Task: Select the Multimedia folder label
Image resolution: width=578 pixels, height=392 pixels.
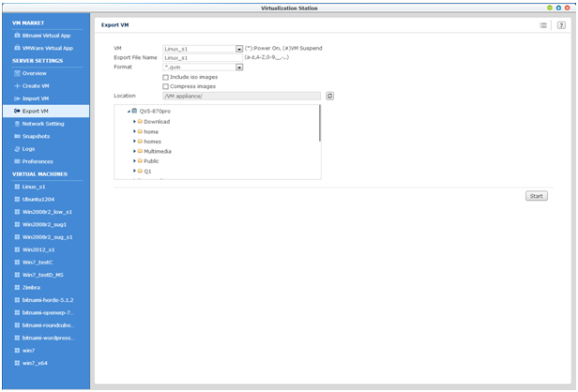Action: 158,151
